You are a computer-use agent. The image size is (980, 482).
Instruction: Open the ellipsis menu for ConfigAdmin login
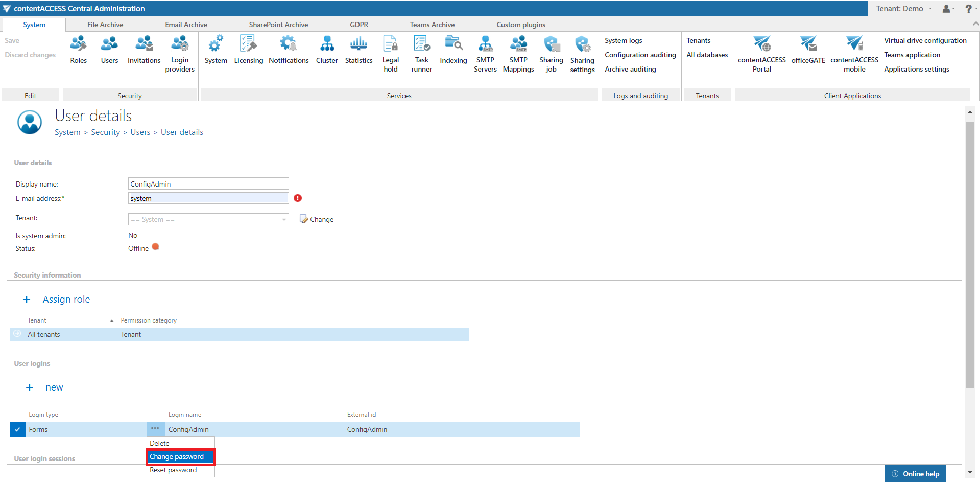(155, 429)
